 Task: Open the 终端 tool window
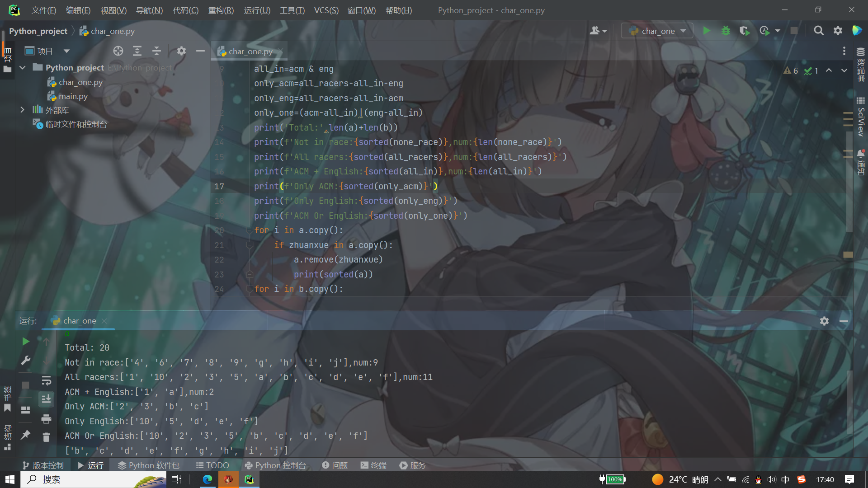click(373, 465)
